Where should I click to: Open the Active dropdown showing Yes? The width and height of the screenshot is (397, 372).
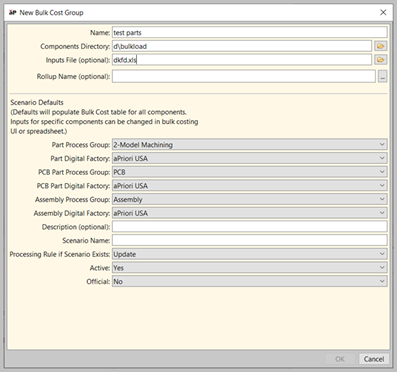[250, 268]
